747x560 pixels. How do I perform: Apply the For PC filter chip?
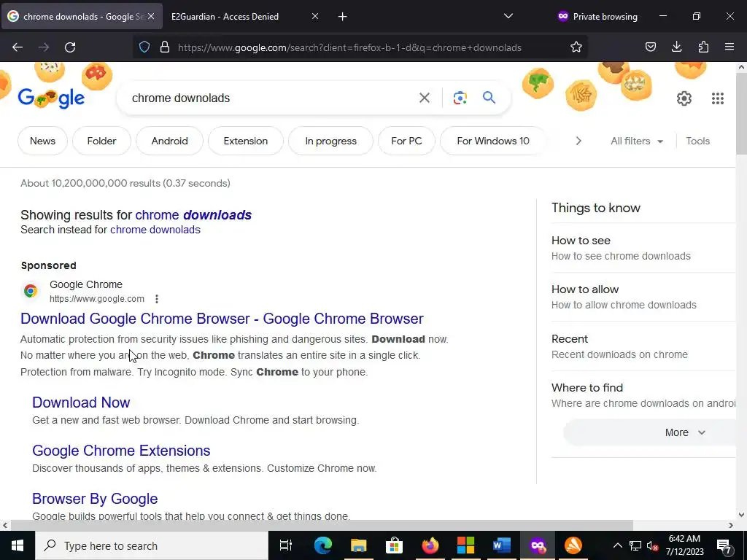point(406,141)
